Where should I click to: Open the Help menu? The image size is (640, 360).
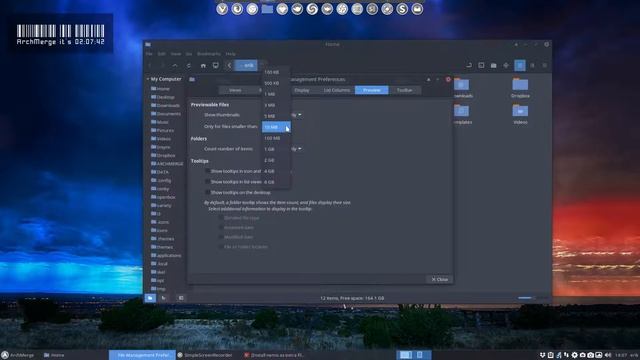(x=231, y=54)
